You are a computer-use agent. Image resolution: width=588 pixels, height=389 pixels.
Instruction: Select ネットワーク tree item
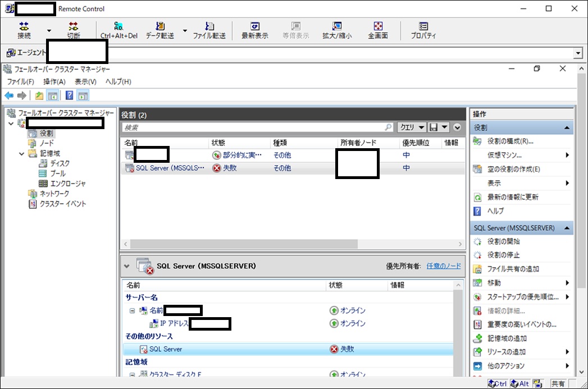tap(54, 194)
